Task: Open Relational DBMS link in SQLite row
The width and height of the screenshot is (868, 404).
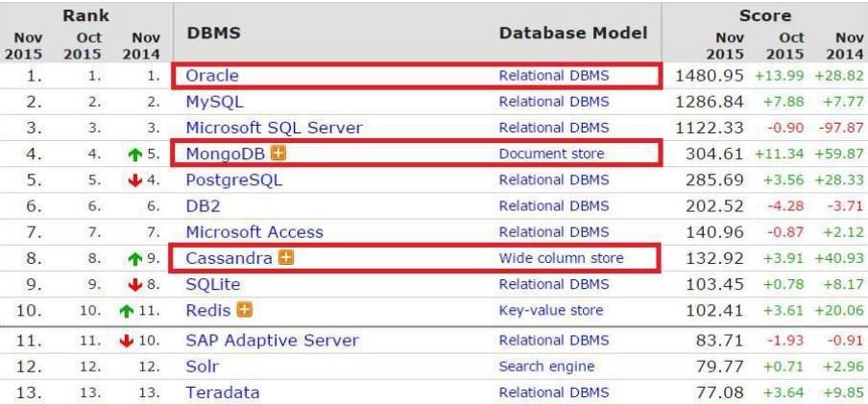Action: (554, 284)
